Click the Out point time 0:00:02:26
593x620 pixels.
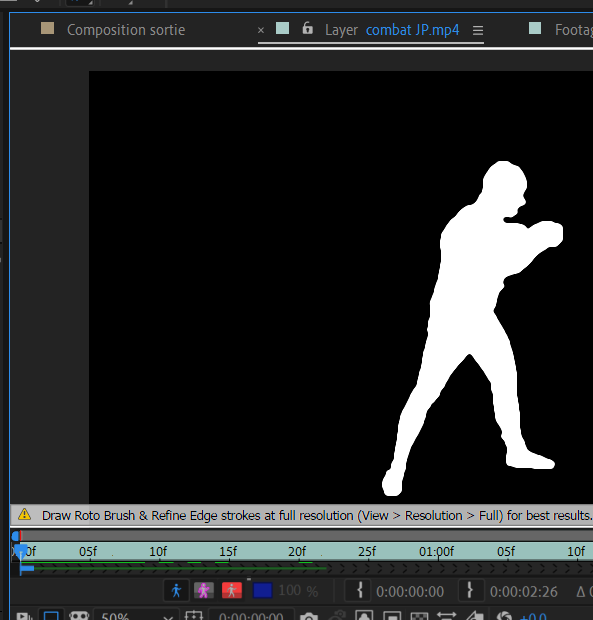524,592
